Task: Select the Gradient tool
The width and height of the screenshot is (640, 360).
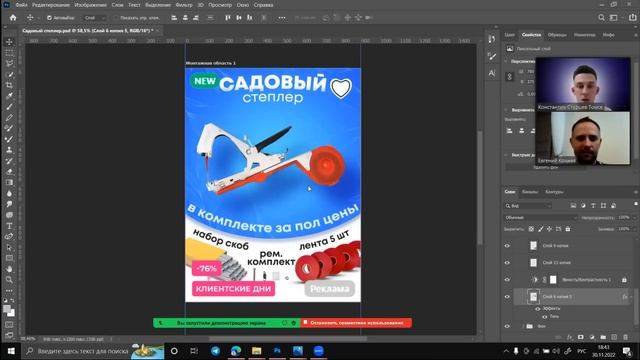Action: pyautogui.click(x=9, y=182)
